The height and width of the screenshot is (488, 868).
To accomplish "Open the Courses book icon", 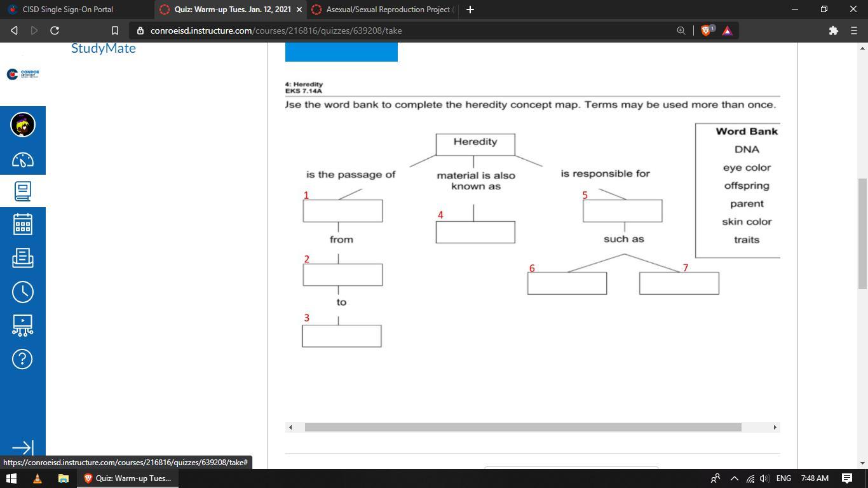I will pyautogui.click(x=23, y=191).
